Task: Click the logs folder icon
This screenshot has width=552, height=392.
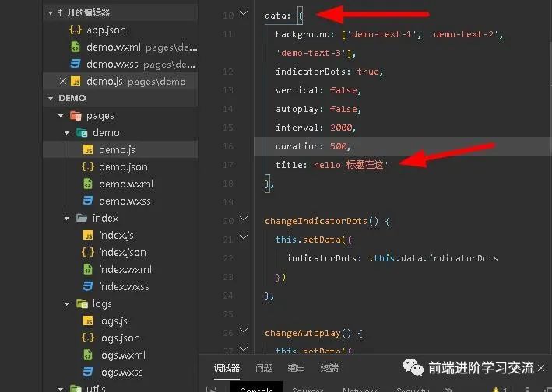Action: (82, 303)
